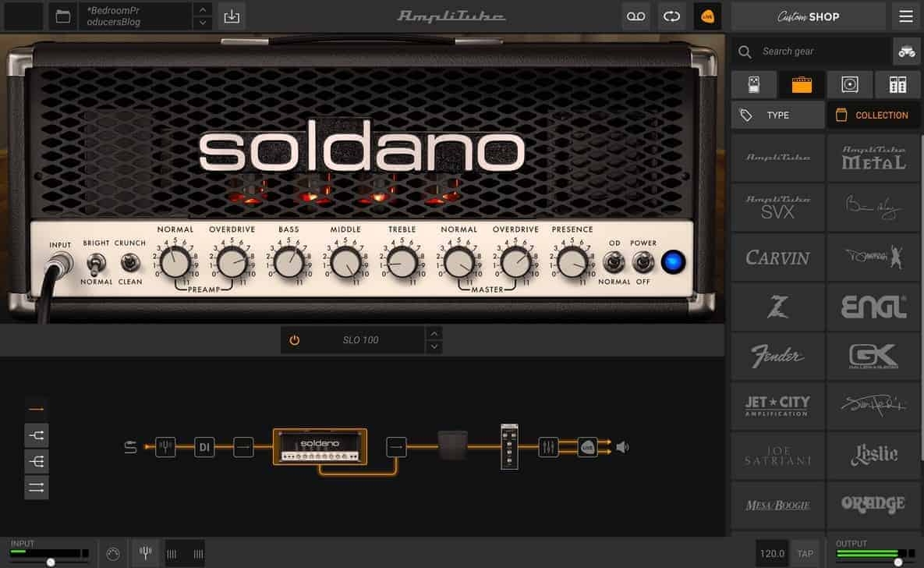Open the hamburger main menu

coord(905,16)
